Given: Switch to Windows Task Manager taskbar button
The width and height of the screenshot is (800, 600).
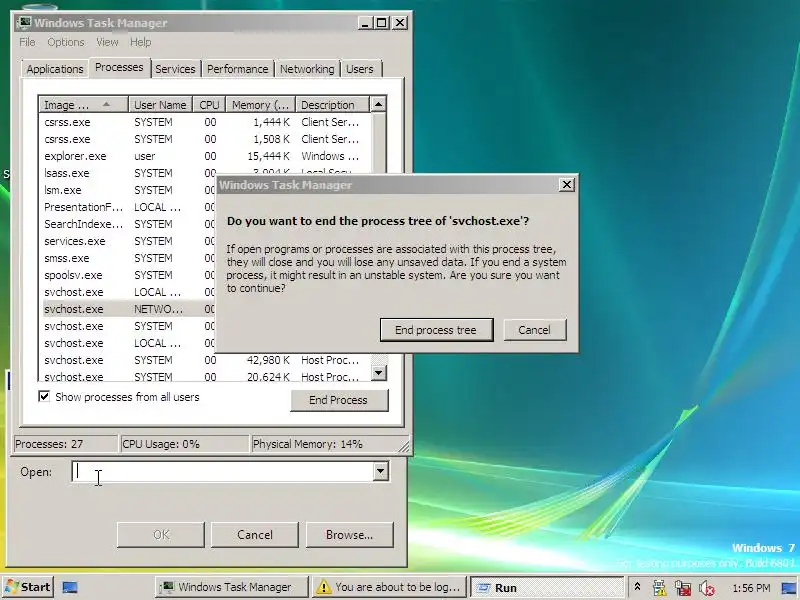Looking at the screenshot, I should tap(232, 587).
